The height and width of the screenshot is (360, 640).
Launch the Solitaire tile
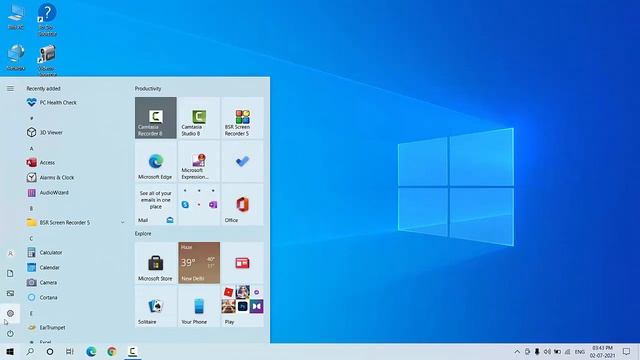(156, 306)
